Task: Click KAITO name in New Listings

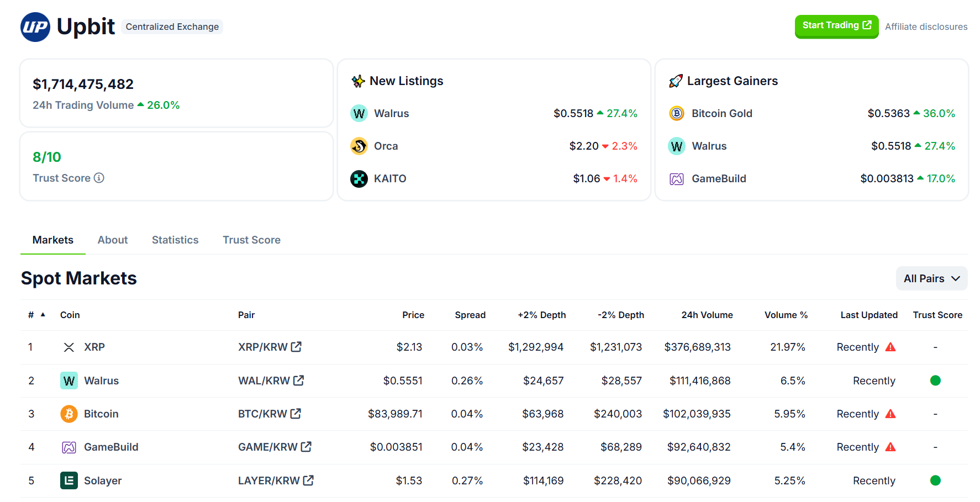Action: 390,178
